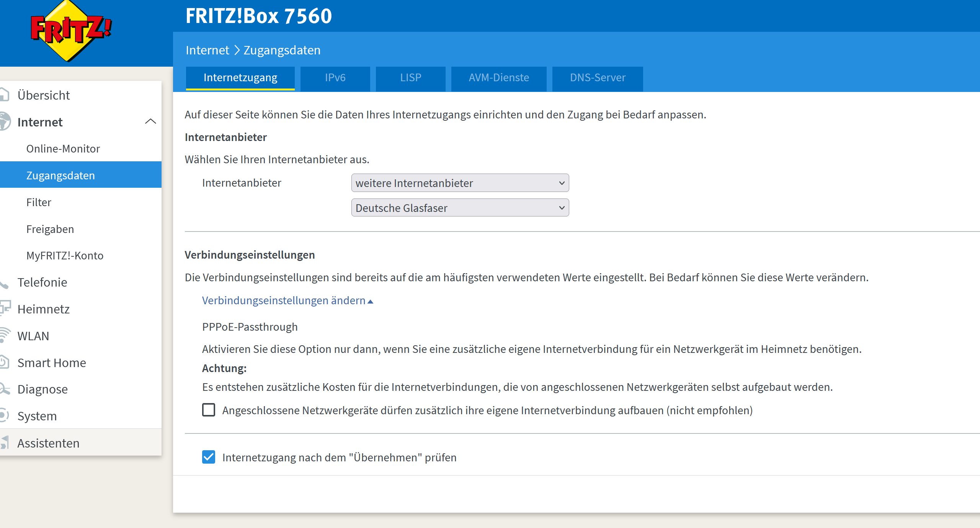This screenshot has width=980, height=528.
Task: Click the WLAN wireless icon
Action: pyautogui.click(x=5, y=335)
